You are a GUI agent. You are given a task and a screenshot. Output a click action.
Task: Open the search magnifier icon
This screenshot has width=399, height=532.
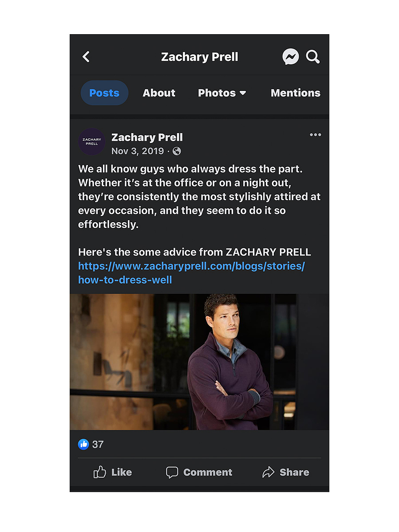[x=313, y=57]
